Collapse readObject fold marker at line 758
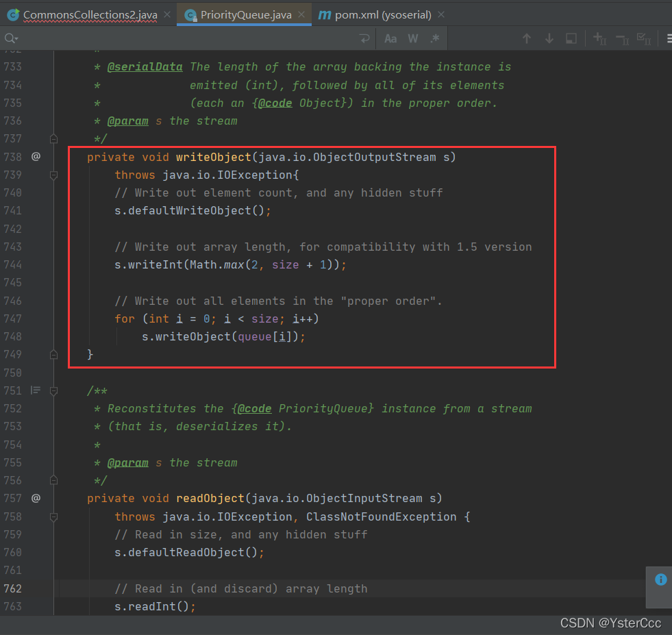Screen dimensions: 672x635 pos(53,516)
